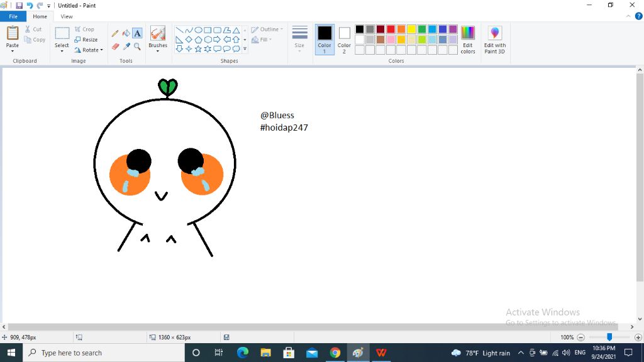Screen dimensions: 644x362
Task: Open Google Chrome from the taskbar
Action: (335, 353)
